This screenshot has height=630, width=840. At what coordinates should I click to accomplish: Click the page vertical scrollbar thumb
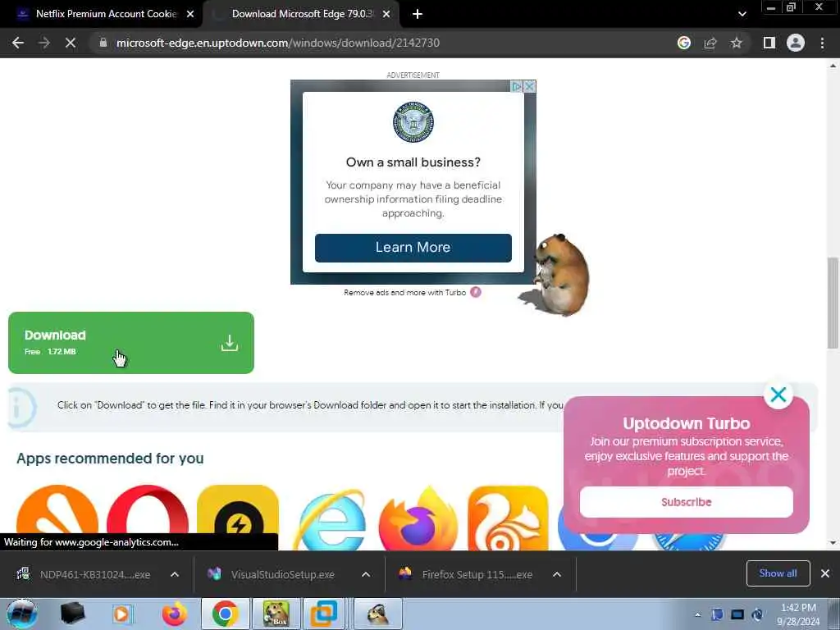pos(833,304)
